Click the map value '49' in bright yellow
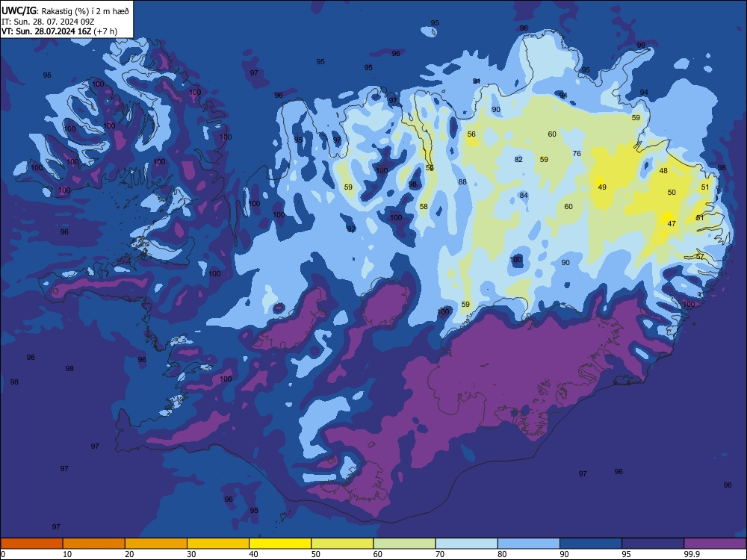The width and height of the screenshot is (747, 560). click(602, 187)
